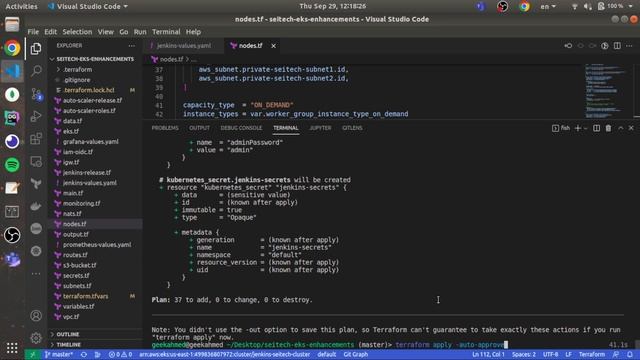The width and height of the screenshot is (640, 360).
Task: Click the nodes.tf breadcrumb path
Action: pos(171,60)
